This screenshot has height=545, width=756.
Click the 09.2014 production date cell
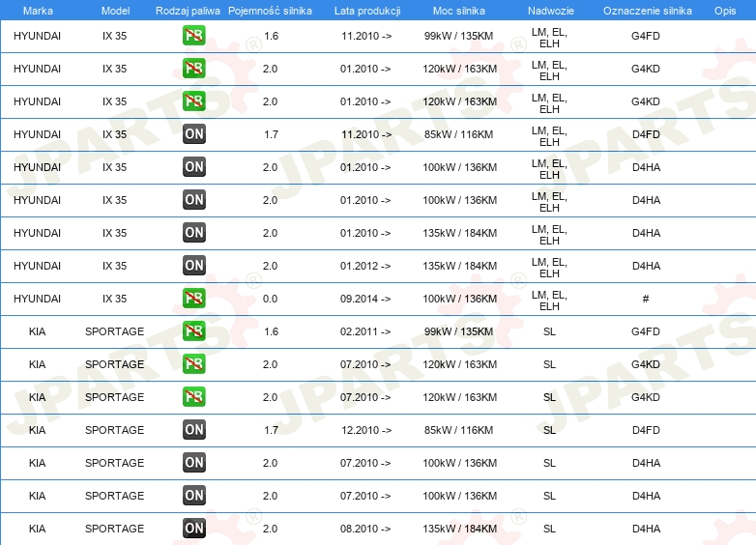pos(365,299)
